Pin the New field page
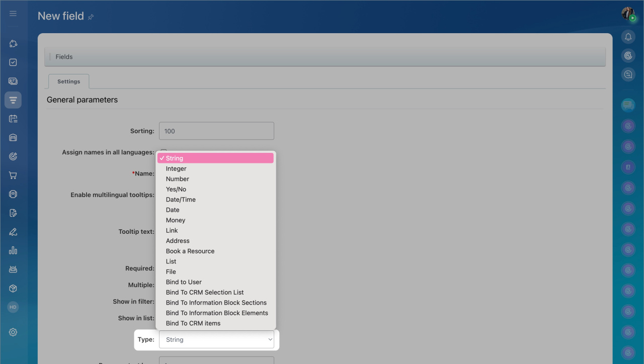This screenshot has width=644, height=364. point(91,17)
